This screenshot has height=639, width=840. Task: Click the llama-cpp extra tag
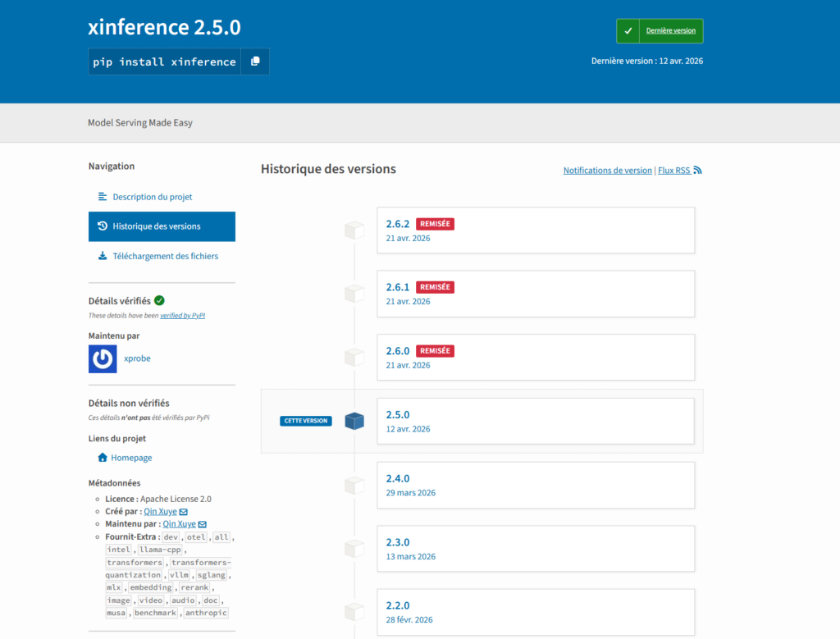160,550
